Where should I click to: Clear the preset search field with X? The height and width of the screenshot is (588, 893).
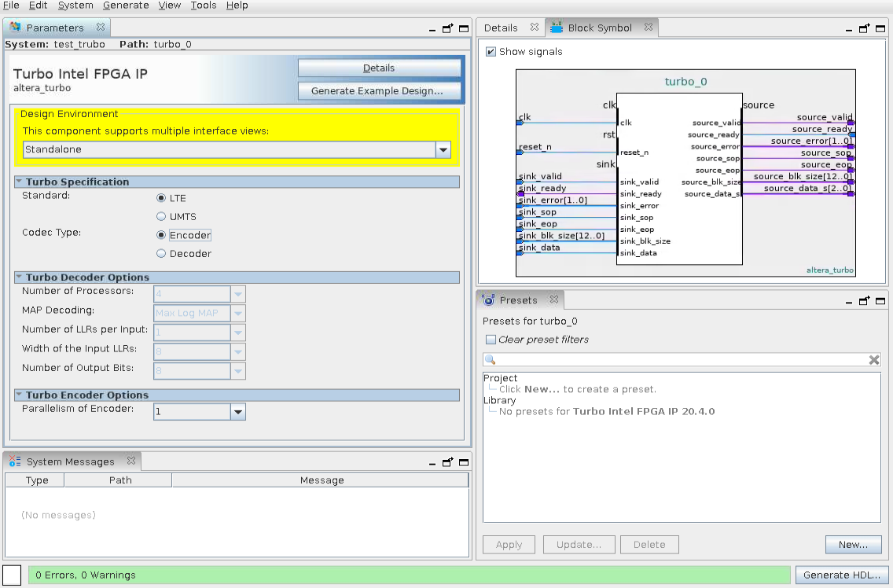coord(873,359)
